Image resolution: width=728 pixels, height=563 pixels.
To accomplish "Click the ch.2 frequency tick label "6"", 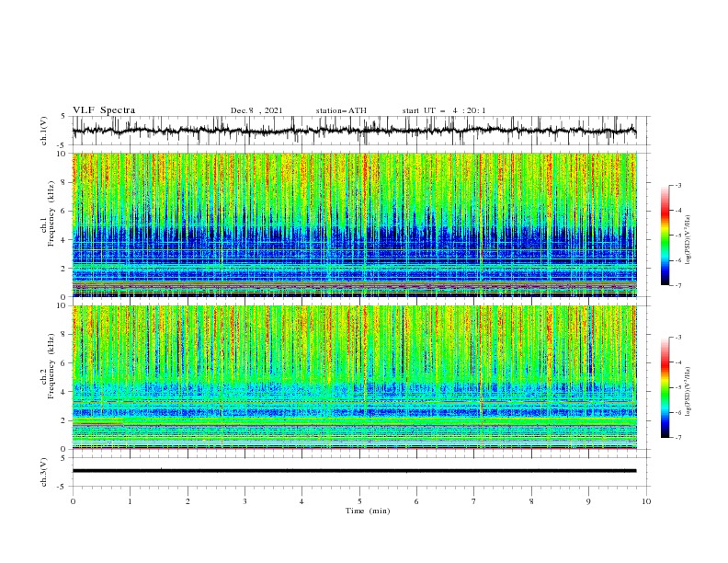I will 65,363.
